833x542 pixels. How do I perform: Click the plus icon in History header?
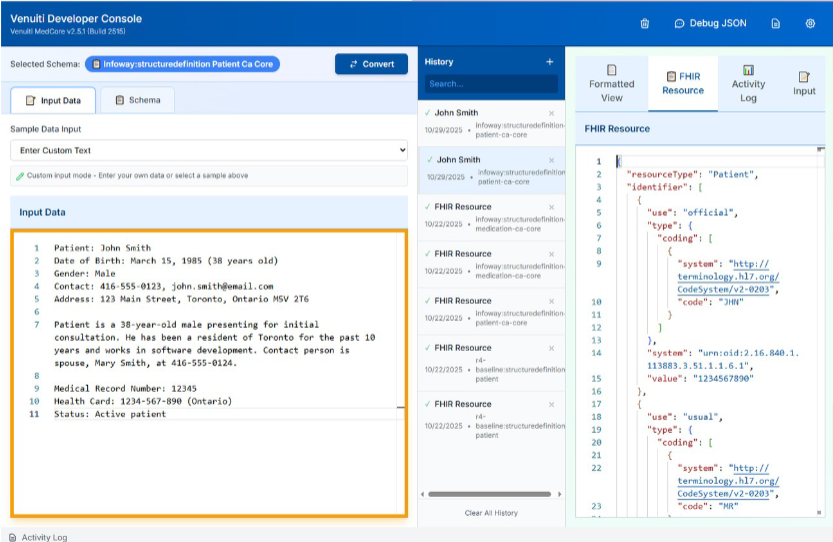pos(549,62)
